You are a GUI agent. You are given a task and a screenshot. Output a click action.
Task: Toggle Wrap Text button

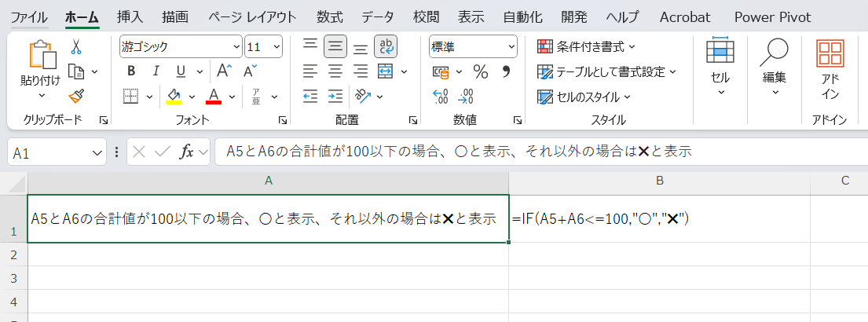coord(385,46)
